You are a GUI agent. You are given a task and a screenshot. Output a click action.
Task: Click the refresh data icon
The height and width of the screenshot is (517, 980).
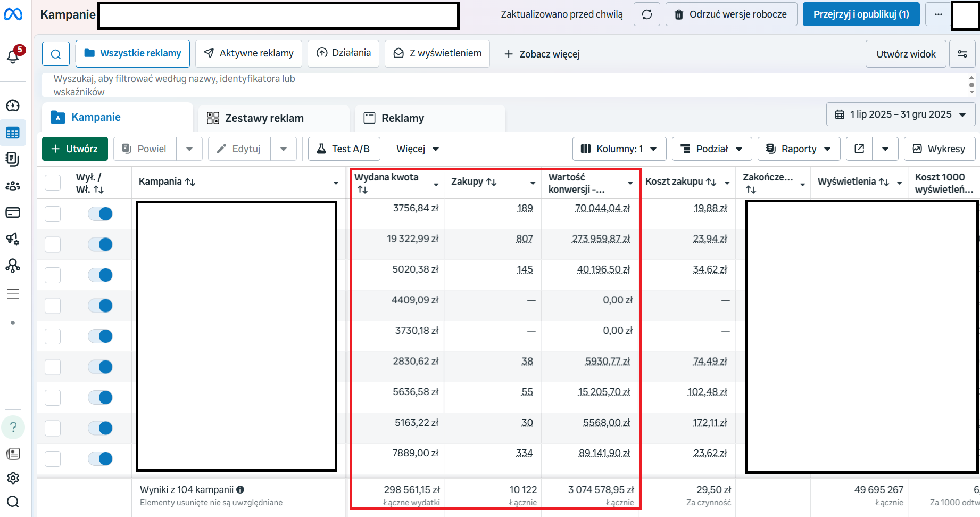pyautogui.click(x=647, y=14)
